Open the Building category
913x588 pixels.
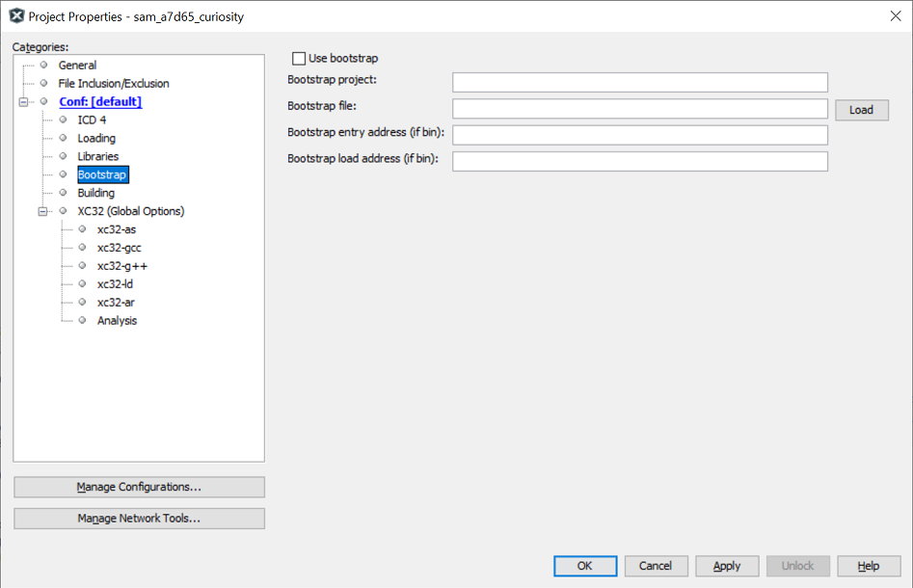[95, 194]
